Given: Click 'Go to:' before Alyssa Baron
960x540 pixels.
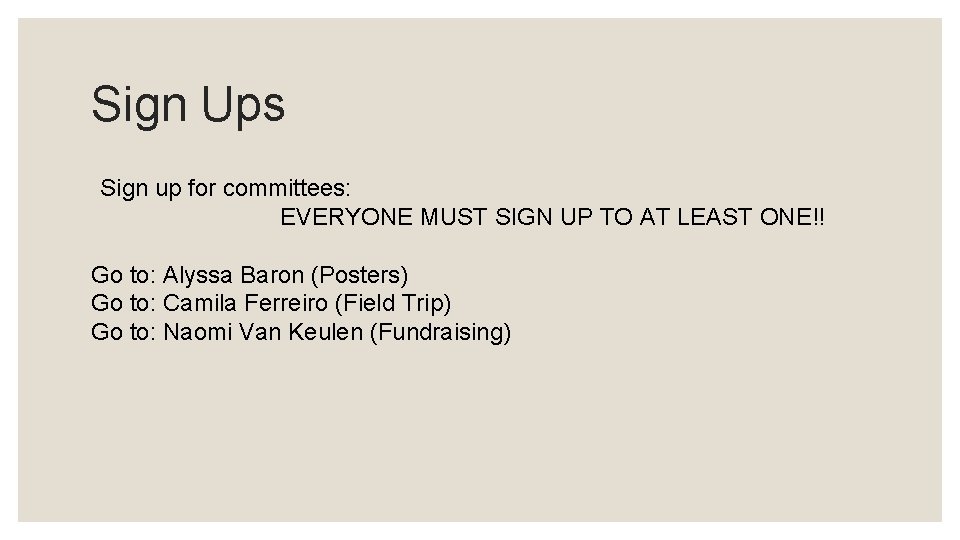Looking at the screenshot, I should pyautogui.click(x=124, y=276).
